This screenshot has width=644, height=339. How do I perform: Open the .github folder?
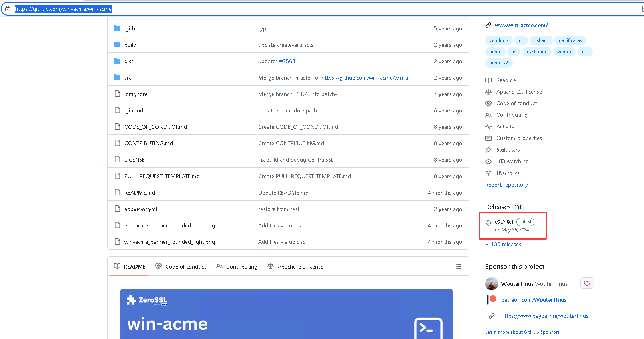point(133,28)
